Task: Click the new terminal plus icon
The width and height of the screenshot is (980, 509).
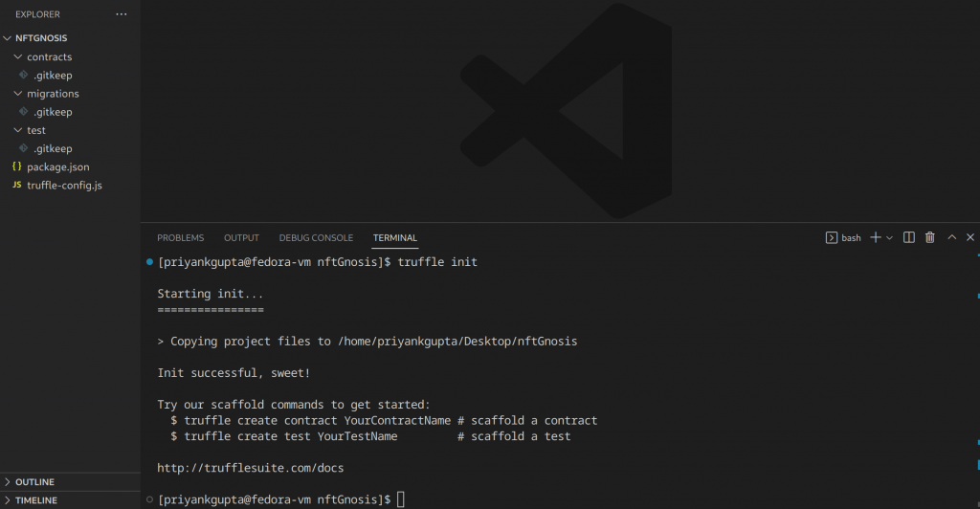Action: [875, 237]
